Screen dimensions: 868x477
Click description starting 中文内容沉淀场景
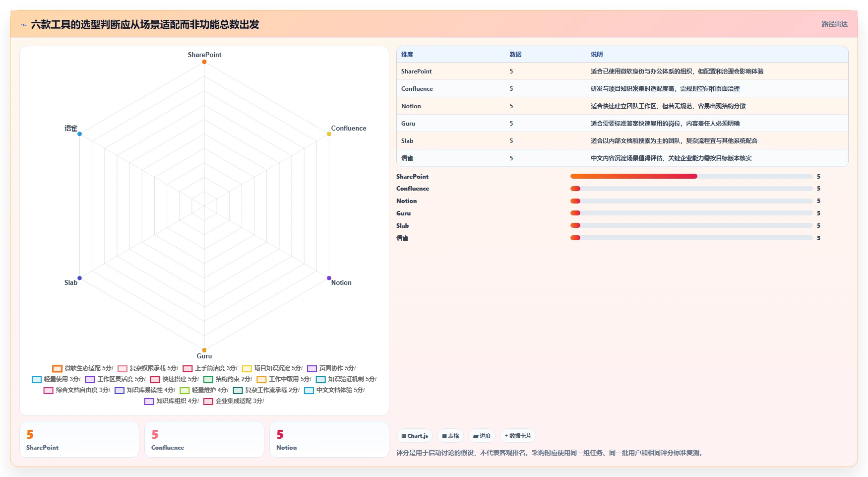click(671, 158)
